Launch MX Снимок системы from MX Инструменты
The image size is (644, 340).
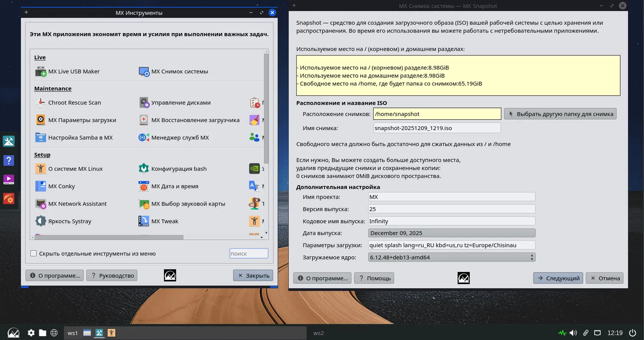pyautogui.click(x=173, y=71)
